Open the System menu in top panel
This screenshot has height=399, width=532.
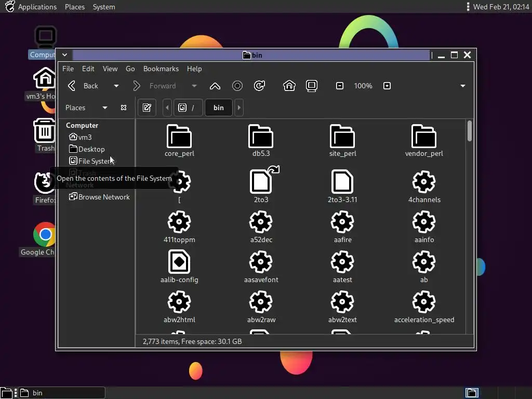click(104, 6)
